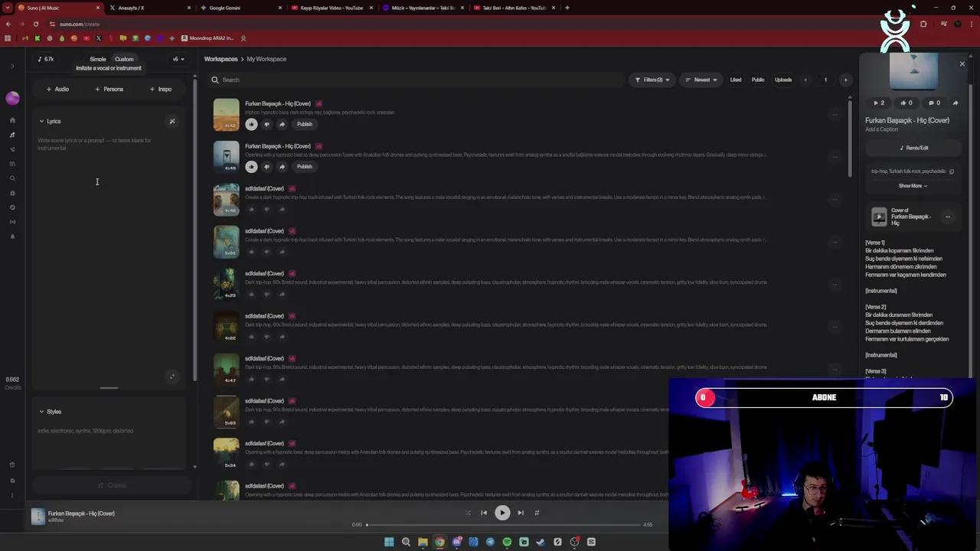Click the Search magnifier in the left sidebar

pyautogui.click(x=12, y=178)
